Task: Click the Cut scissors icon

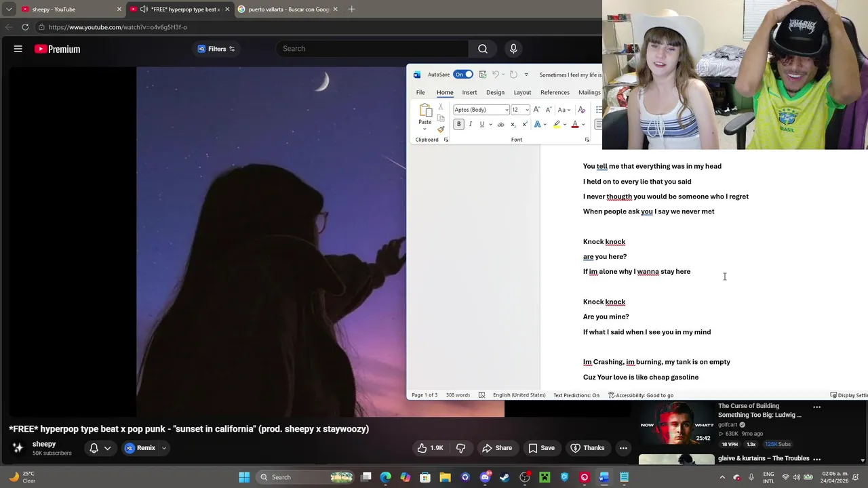Action: point(441,107)
